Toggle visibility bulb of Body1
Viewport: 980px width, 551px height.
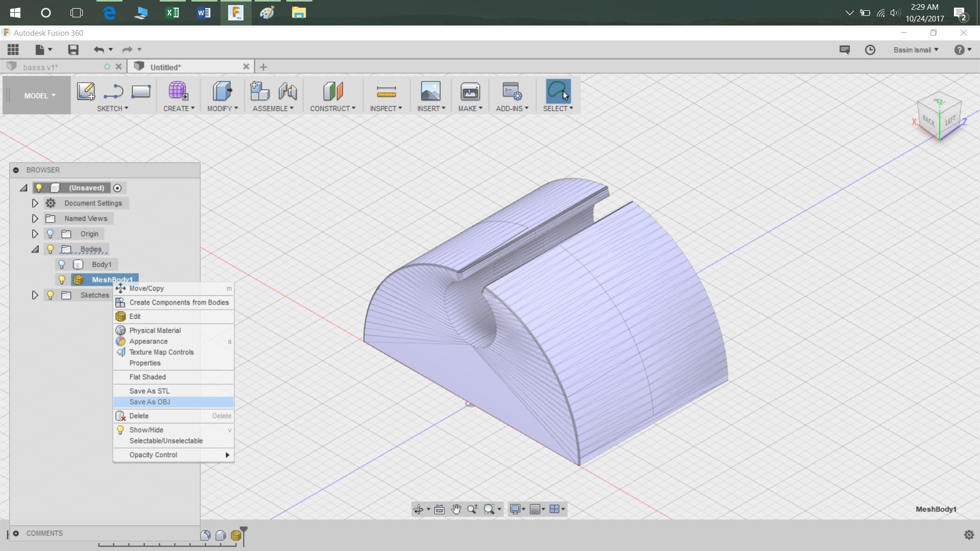[x=62, y=264]
